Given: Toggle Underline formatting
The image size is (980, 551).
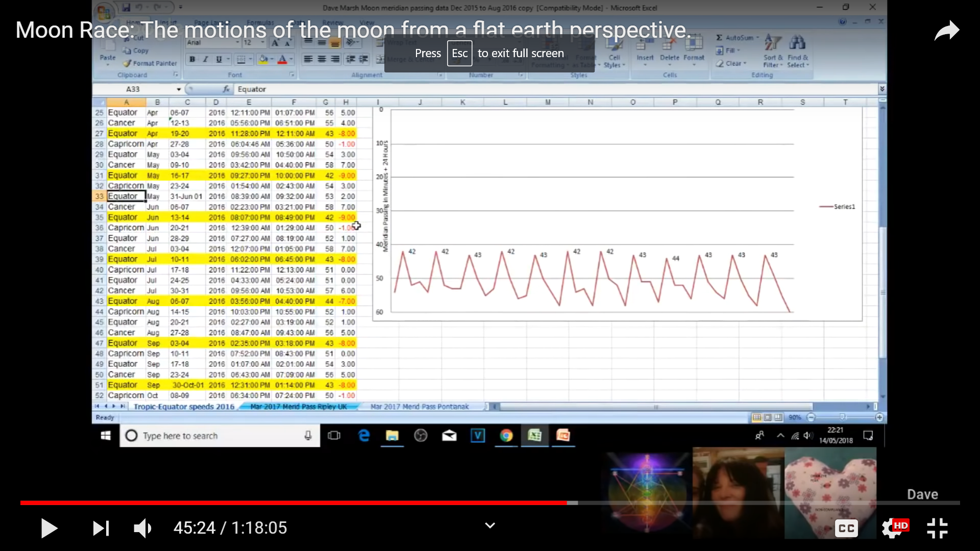Looking at the screenshot, I should point(218,59).
